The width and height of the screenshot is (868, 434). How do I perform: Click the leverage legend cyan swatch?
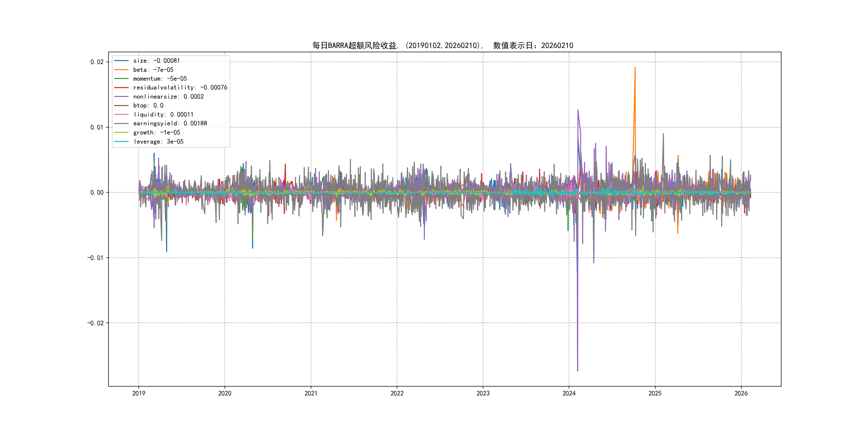[121, 141]
